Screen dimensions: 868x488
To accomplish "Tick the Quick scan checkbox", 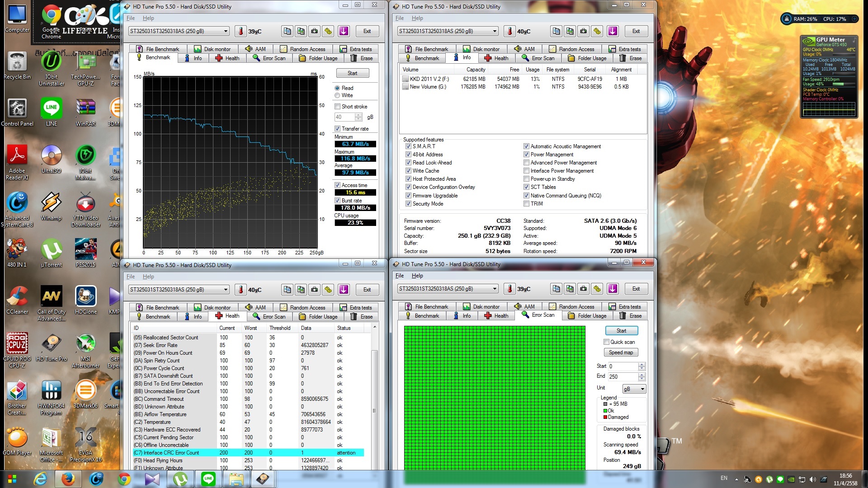I will (607, 342).
